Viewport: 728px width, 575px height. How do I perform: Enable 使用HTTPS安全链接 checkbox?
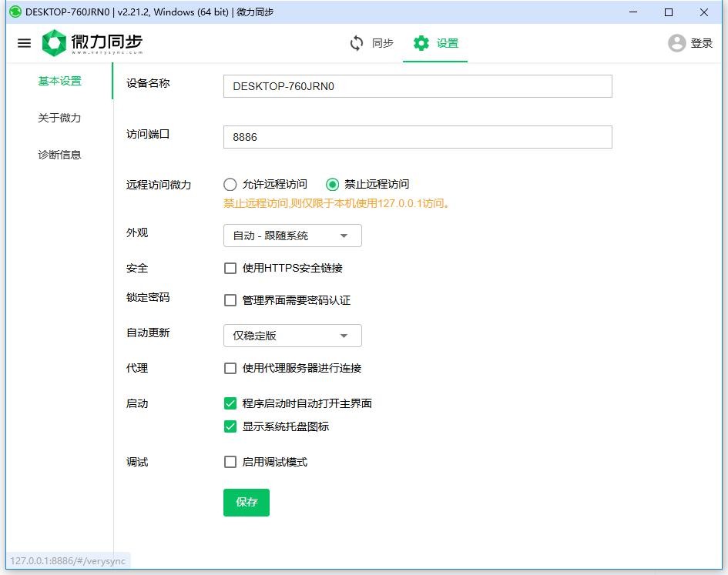230,268
